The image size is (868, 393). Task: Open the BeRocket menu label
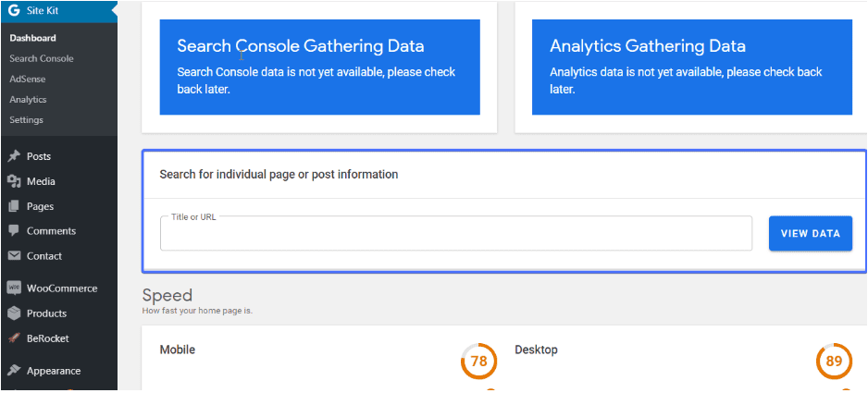pos(47,338)
